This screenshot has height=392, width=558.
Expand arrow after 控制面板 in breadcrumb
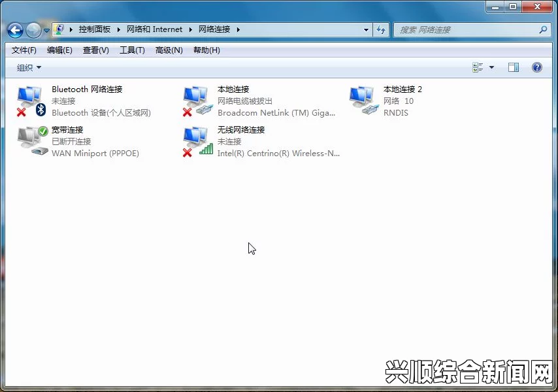[x=118, y=29]
